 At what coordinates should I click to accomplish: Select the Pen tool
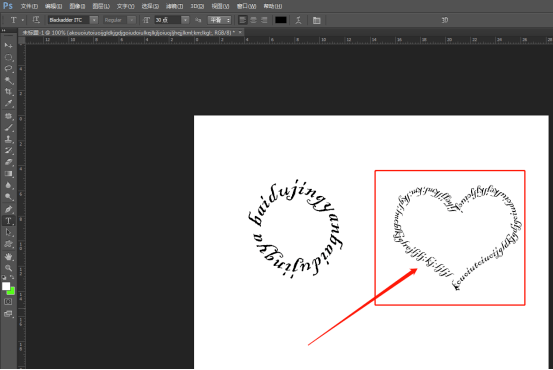point(8,209)
